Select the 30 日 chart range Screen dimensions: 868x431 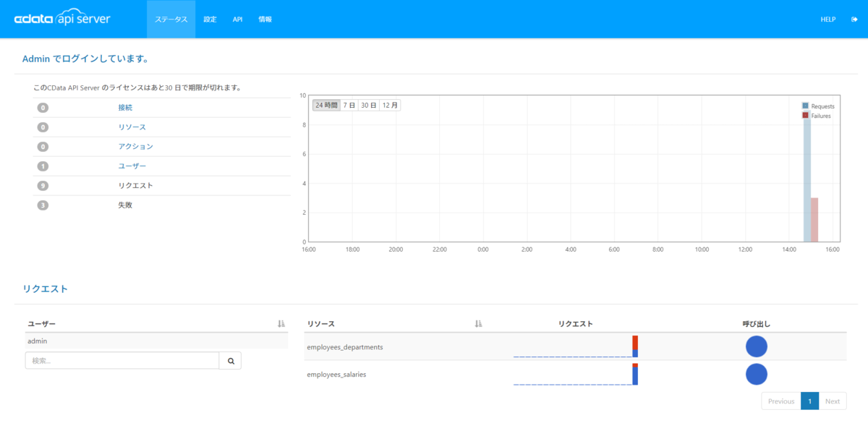click(368, 105)
